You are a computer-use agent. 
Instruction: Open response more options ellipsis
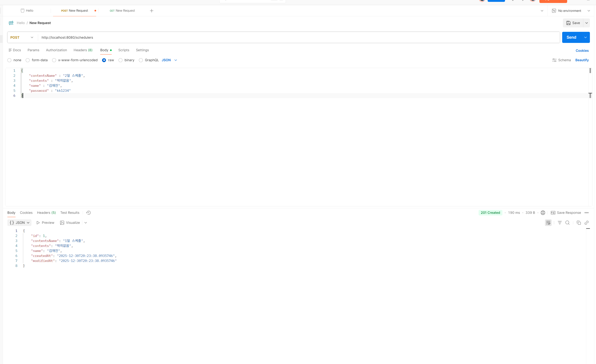(x=587, y=213)
